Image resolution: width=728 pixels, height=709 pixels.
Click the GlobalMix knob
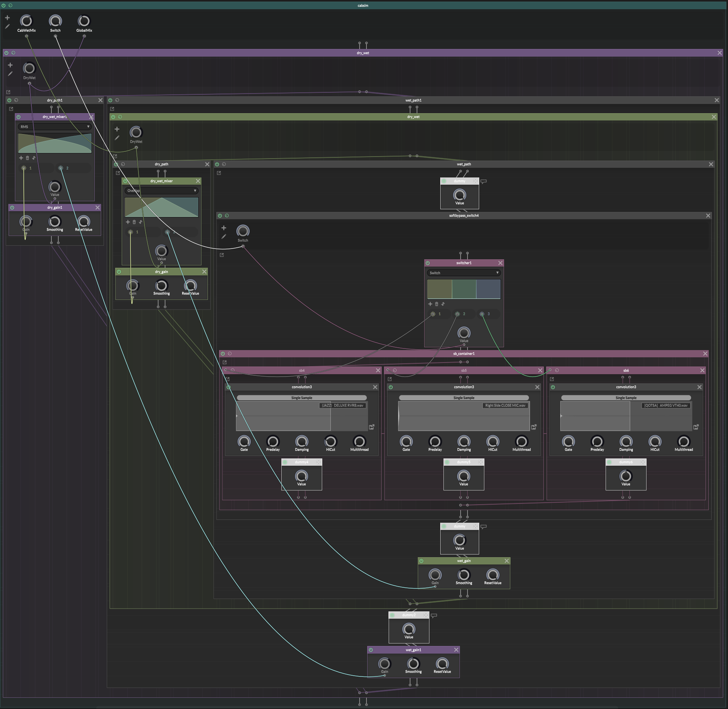84,21
